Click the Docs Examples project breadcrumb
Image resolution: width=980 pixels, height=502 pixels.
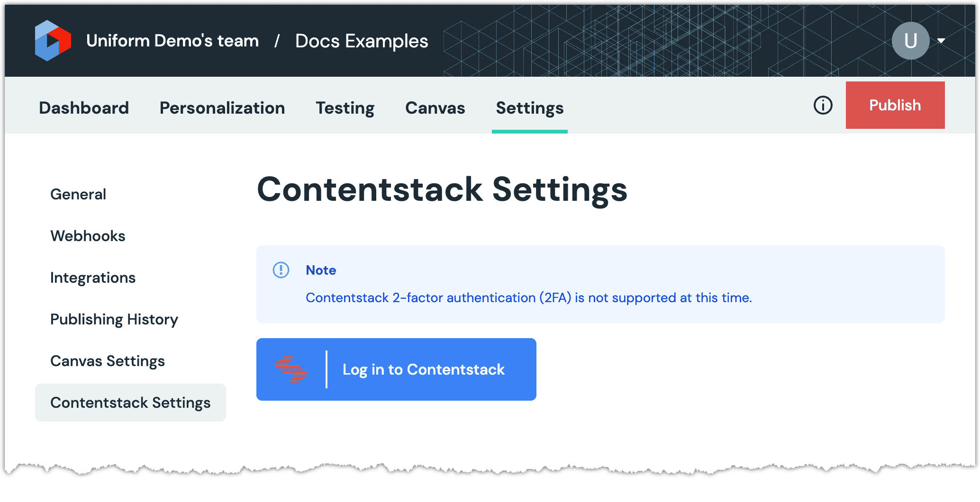click(x=362, y=41)
